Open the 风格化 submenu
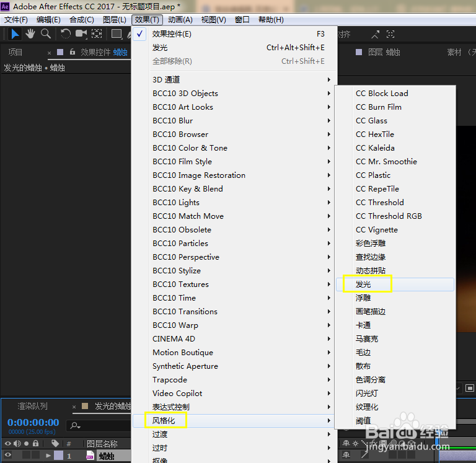Image resolution: width=476 pixels, height=463 pixels. point(234,421)
